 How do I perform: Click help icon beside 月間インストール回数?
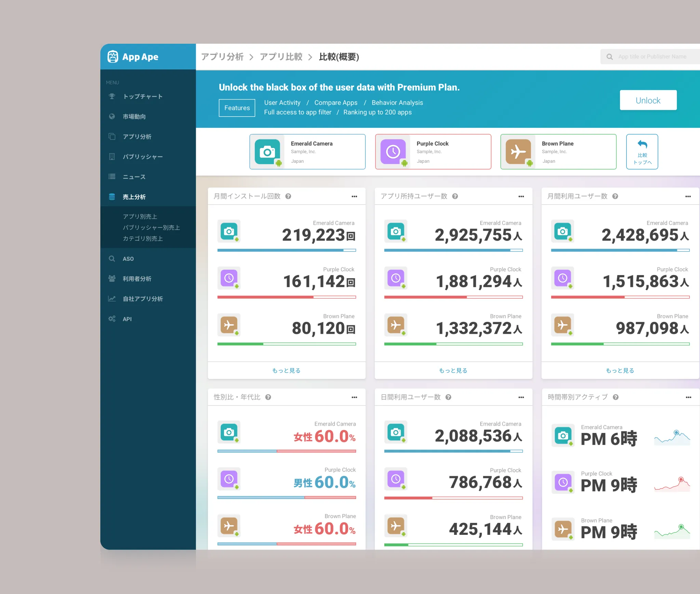(x=288, y=196)
